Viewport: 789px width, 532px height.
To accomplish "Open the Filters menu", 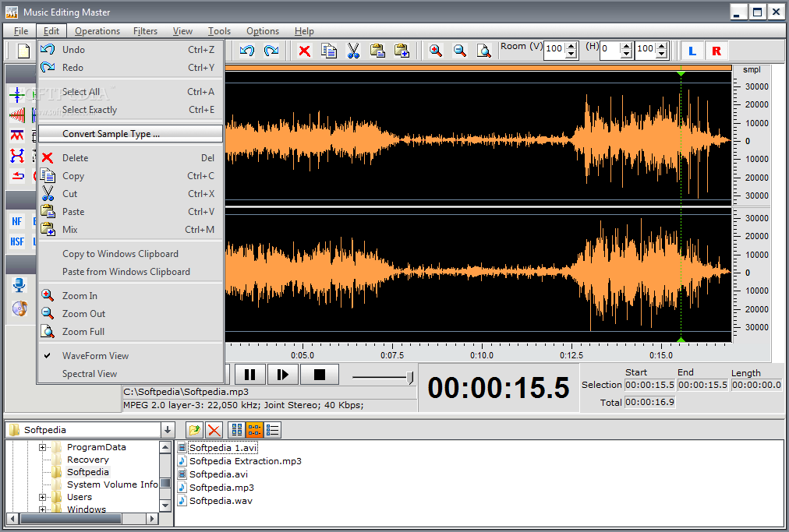I will pos(145,31).
